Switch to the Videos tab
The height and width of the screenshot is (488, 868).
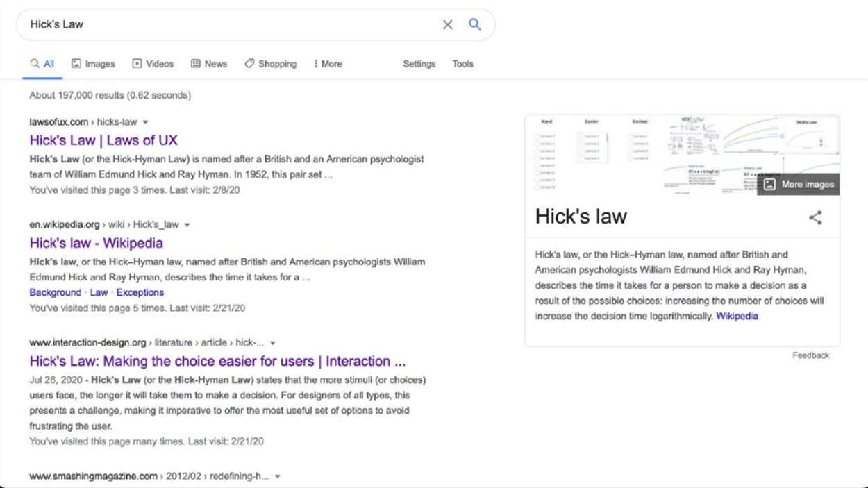coord(153,64)
